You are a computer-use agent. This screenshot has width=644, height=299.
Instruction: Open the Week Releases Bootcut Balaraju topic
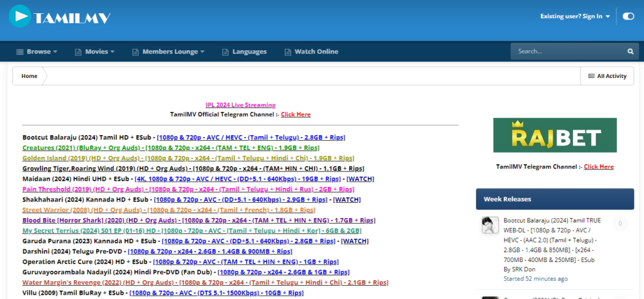click(551, 240)
